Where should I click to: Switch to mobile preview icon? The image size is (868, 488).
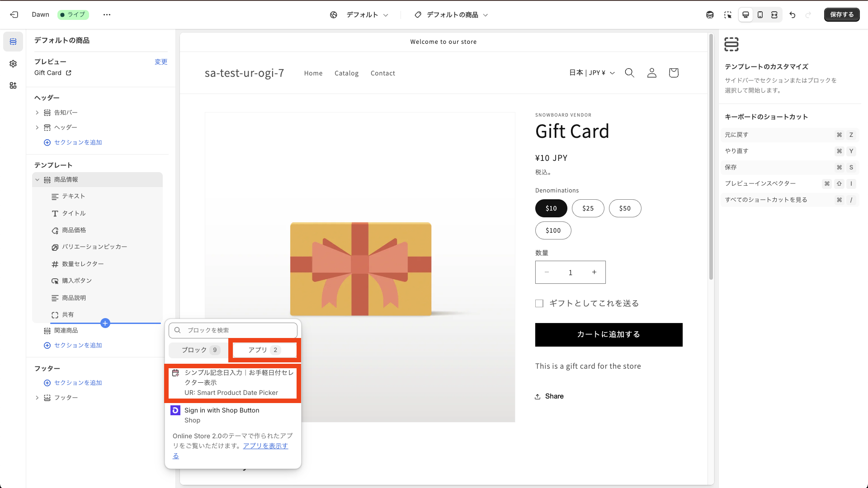pyautogui.click(x=760, y=14)
